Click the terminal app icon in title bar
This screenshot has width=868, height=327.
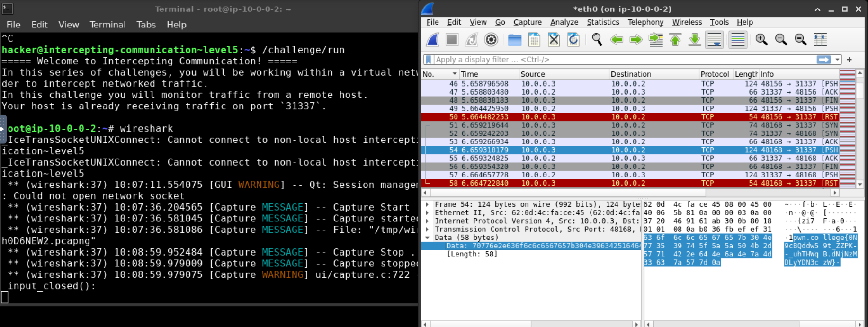pos(7,9)
